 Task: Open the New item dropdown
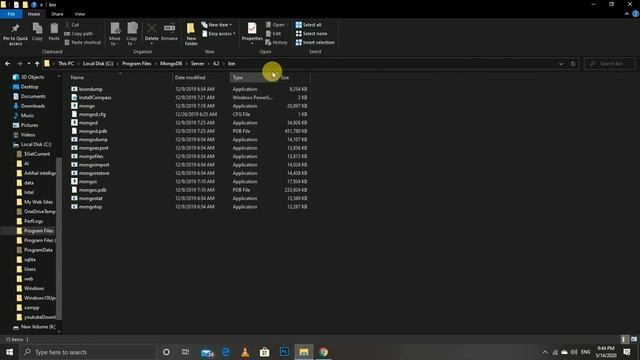(217, 25)
